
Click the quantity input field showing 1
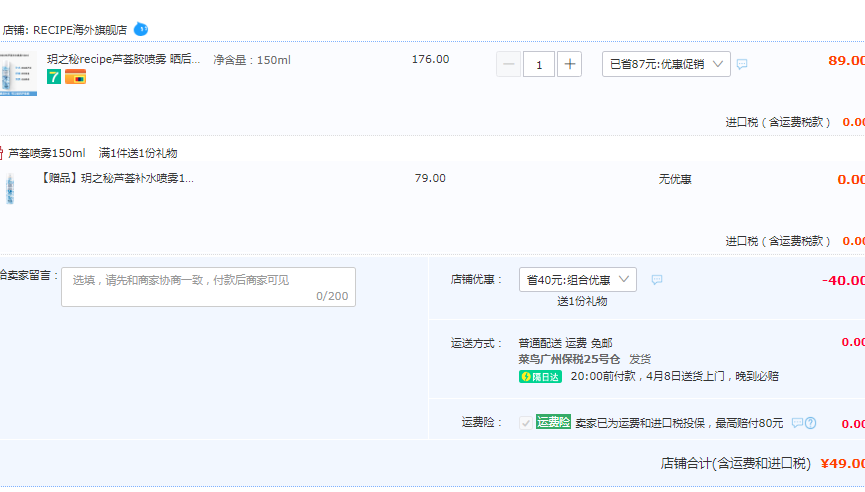[x=539, y=65]
